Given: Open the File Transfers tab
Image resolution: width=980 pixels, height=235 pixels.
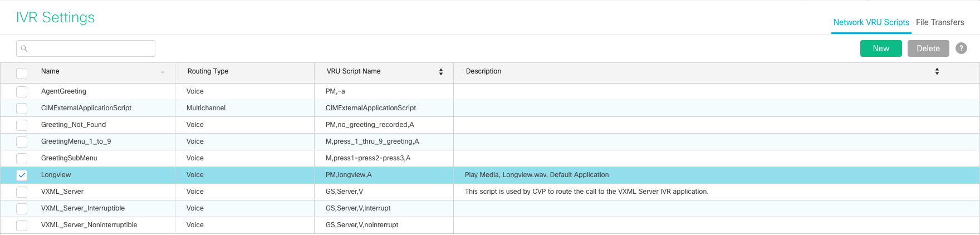Looking at the screenshot, I should click(x=940, y=22).
